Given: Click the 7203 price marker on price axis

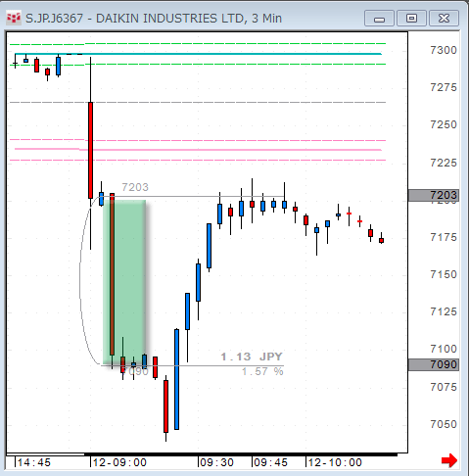Looking at the screenshot, I should pos(434,195).
